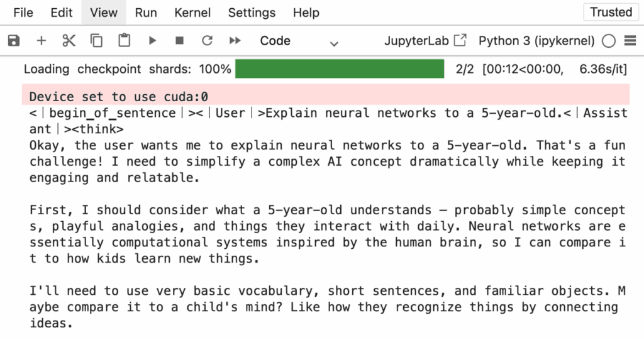Run the current cell with the play icon
This screenshot has height=340, width=644.
tap(152, 41)
